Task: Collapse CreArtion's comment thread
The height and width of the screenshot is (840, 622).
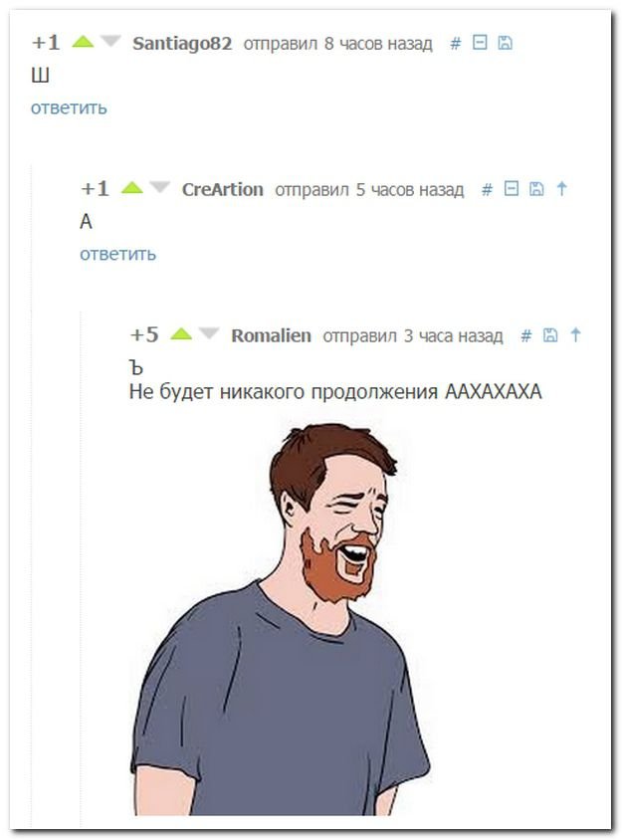Action: click(x=512, y=188)
